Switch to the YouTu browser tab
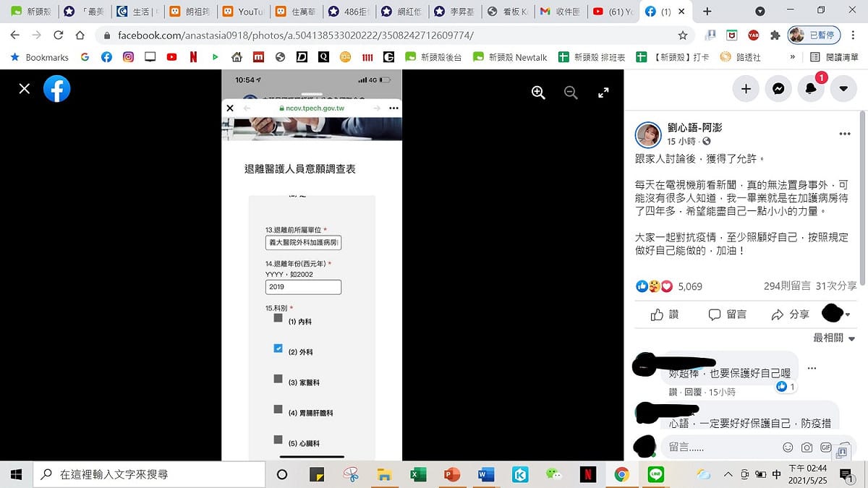This screenshot has width=868, height=488. 242,12
